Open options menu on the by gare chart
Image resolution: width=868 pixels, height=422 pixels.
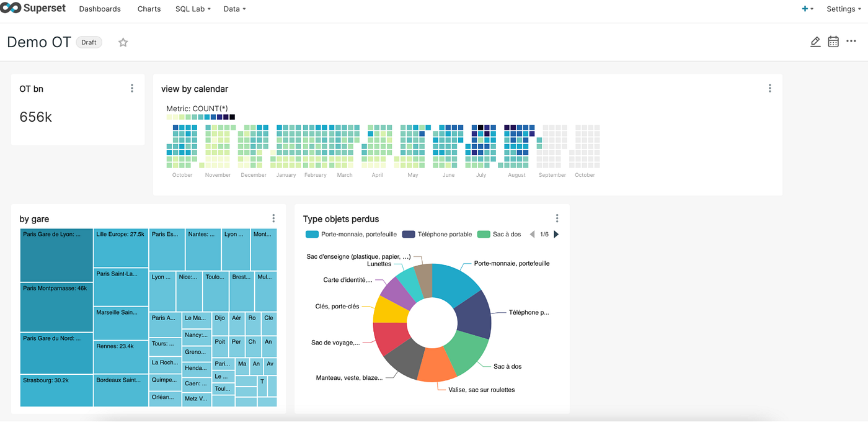click(273, 218)
